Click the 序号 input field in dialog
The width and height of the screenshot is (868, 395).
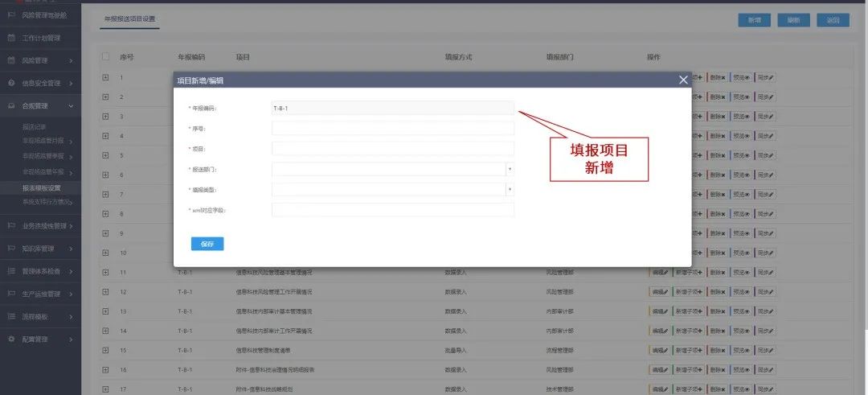click(393, 128)
